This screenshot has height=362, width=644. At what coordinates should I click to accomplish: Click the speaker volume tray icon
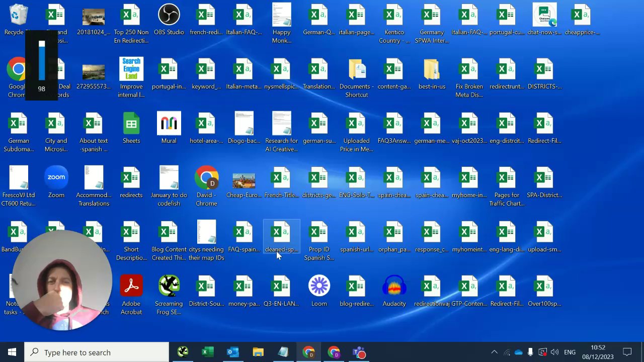pyautogui.click(x=554, y=352)
